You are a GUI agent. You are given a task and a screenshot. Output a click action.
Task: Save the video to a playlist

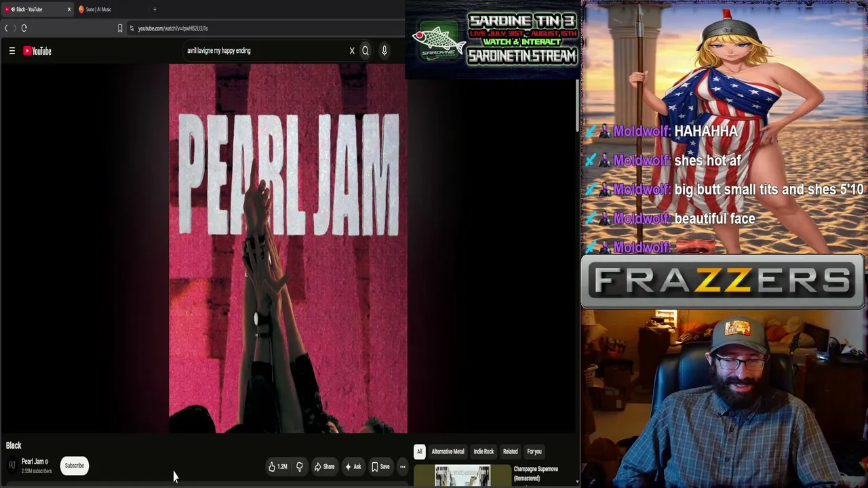tap(380, 466)
